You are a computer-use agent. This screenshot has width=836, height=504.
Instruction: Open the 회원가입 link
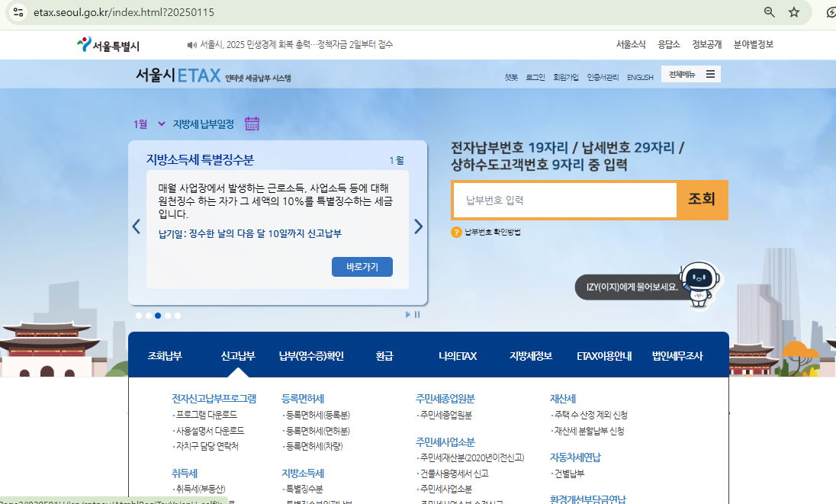pyautogui.click(x=566, y=77)
